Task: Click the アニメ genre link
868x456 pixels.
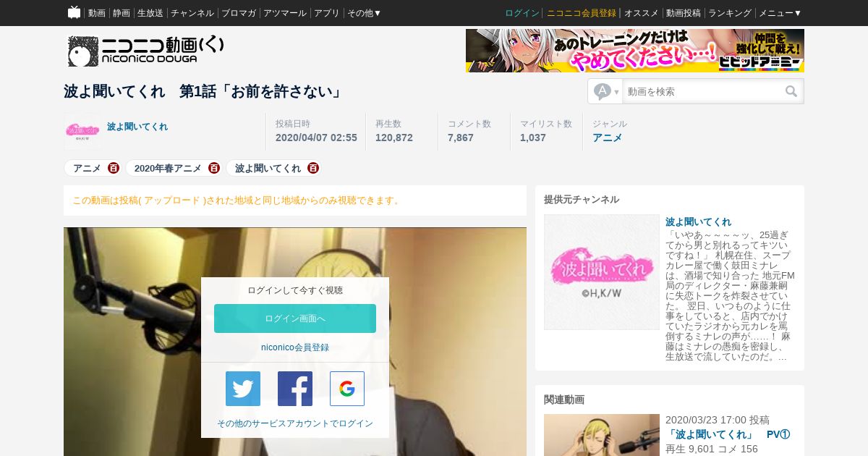Action: point(608,138)
